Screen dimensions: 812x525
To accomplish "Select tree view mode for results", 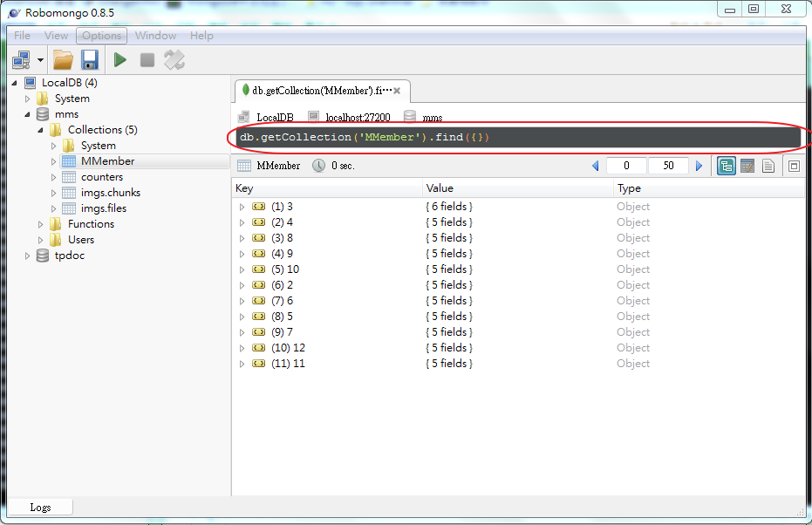I will [726, 166].
